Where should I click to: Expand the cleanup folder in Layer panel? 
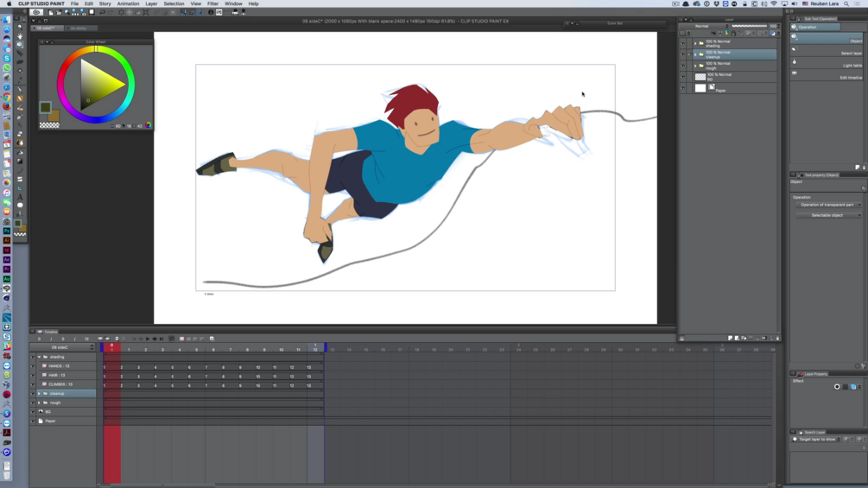point(695,54)
